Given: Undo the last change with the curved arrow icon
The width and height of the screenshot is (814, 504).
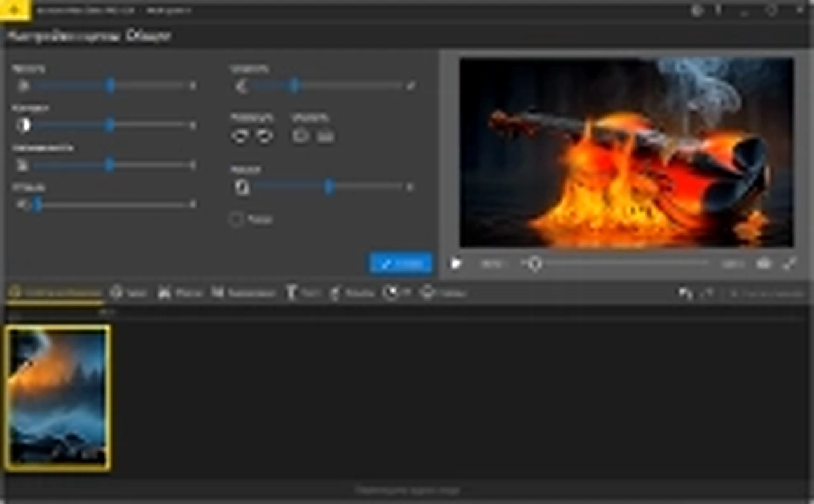Looking at the screenshot, I should (685, 293).
